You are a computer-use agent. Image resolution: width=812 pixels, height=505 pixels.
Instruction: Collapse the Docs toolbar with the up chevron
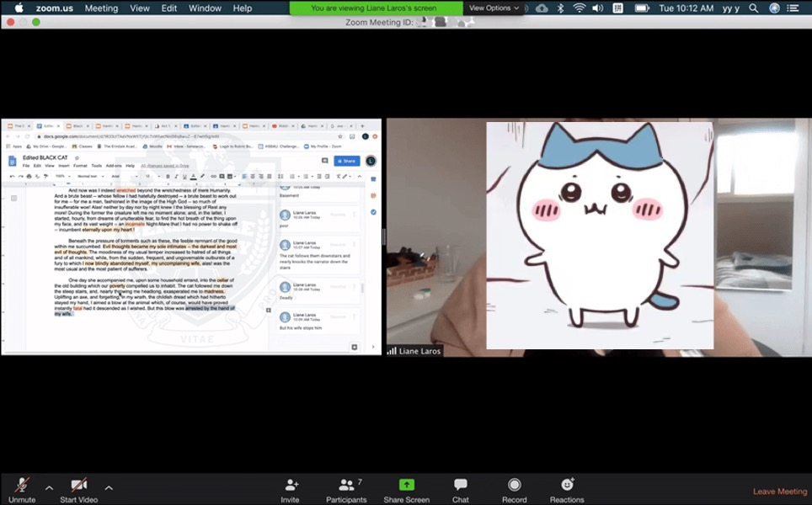tap(360, 177)
